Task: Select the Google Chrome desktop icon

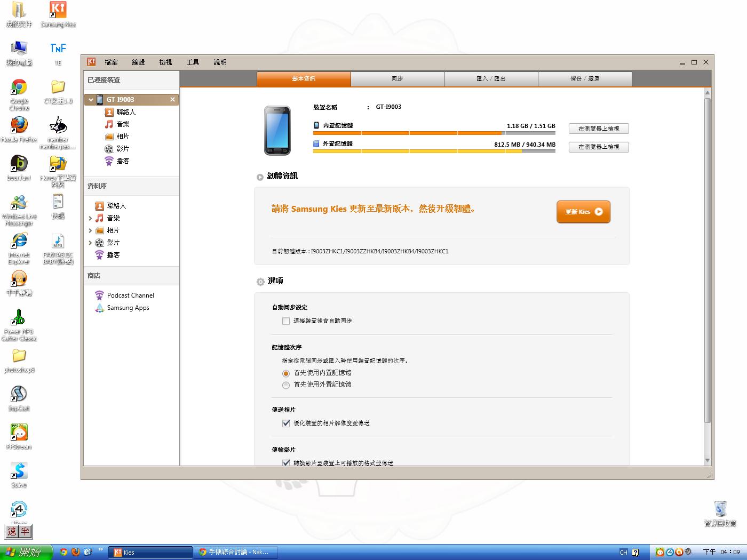Action: (19, 95)
